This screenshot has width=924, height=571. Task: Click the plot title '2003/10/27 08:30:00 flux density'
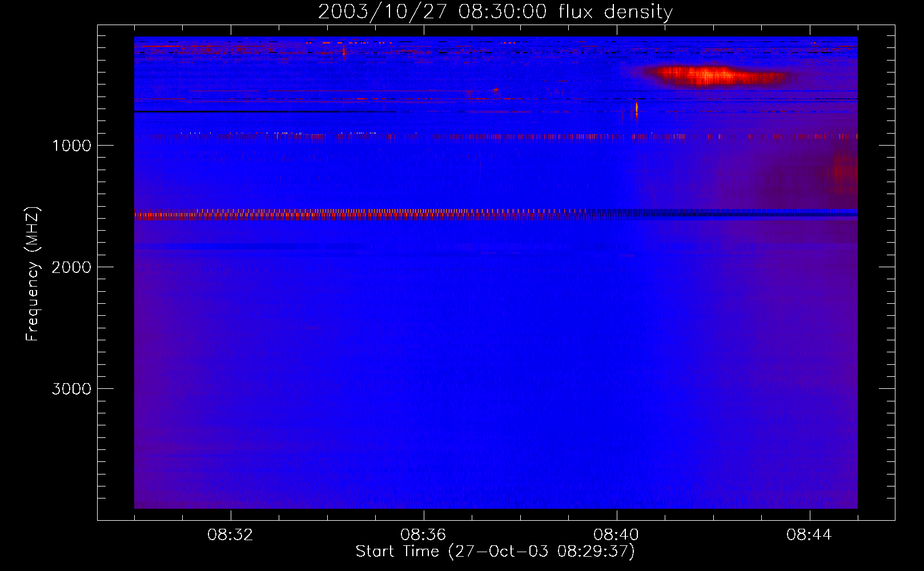[x=495, y=11]
